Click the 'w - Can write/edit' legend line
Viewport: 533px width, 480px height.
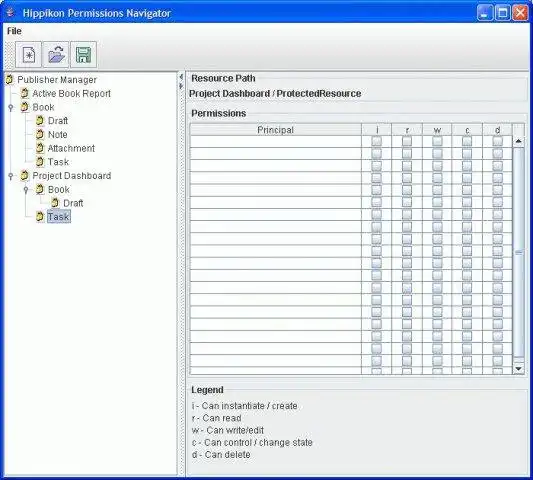click(228, 430)
